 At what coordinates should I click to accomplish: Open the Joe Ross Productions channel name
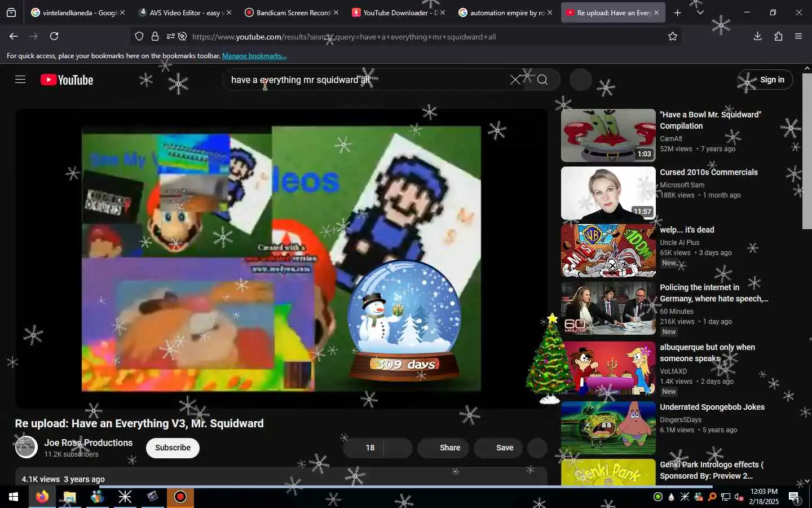pyautogui.click(x=89, y=443)
